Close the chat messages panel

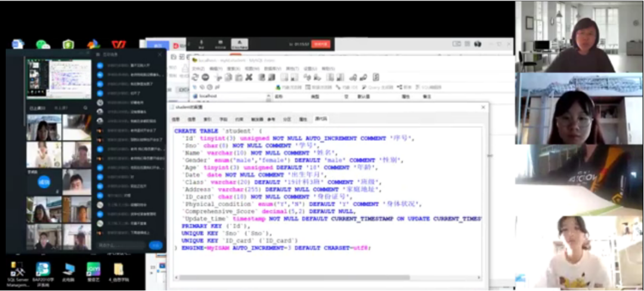tap(160, 54)
